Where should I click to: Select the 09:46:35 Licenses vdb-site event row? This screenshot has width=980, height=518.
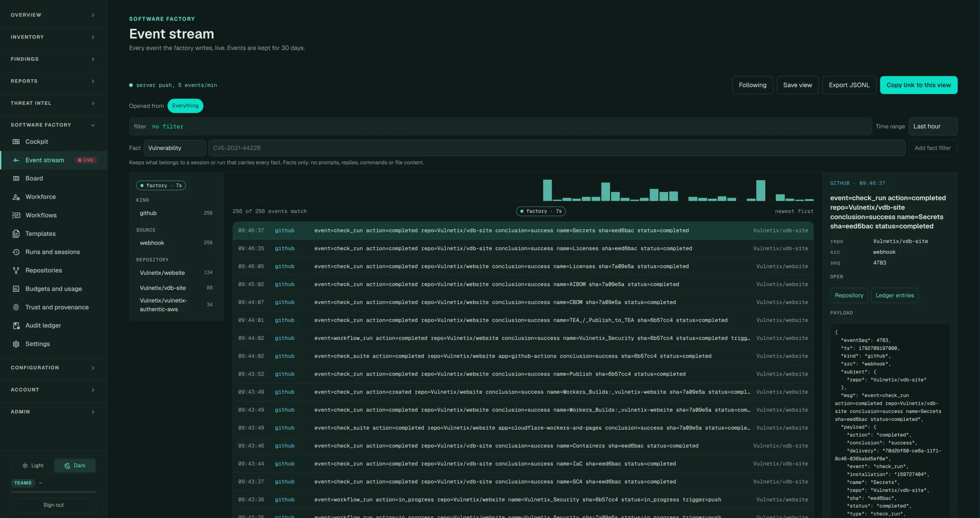pos(523,248)
